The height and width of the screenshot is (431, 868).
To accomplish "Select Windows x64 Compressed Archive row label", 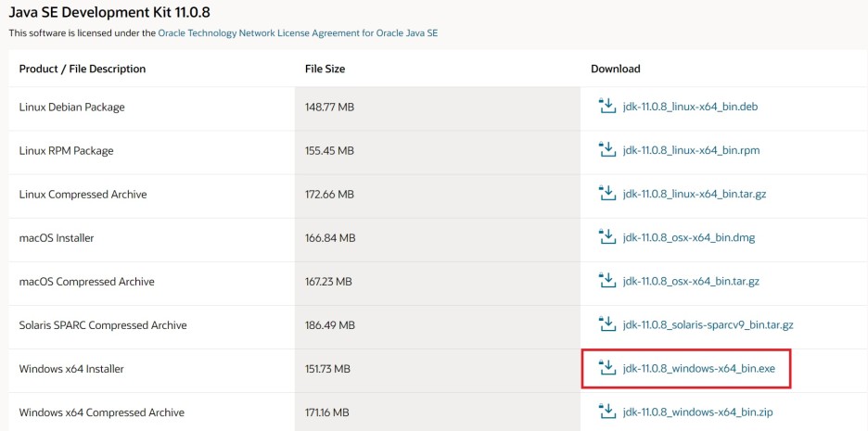I will click(x=102, y=412).
